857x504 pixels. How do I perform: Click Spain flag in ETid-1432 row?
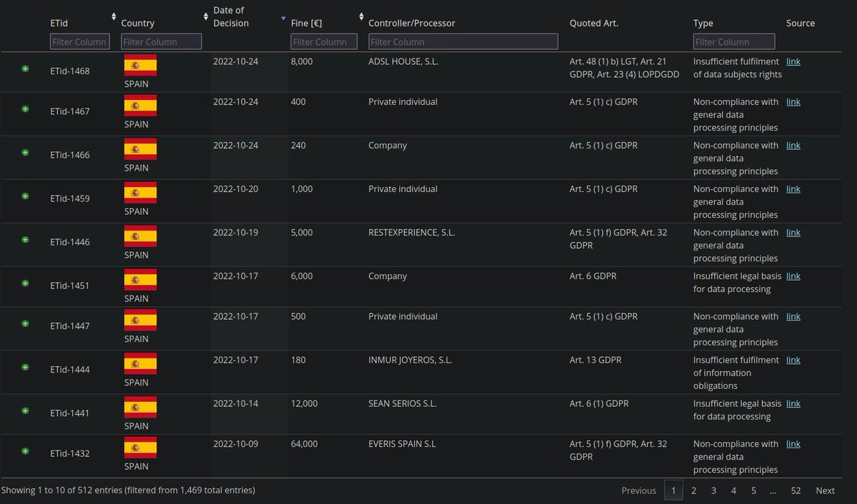click(141, 448)
